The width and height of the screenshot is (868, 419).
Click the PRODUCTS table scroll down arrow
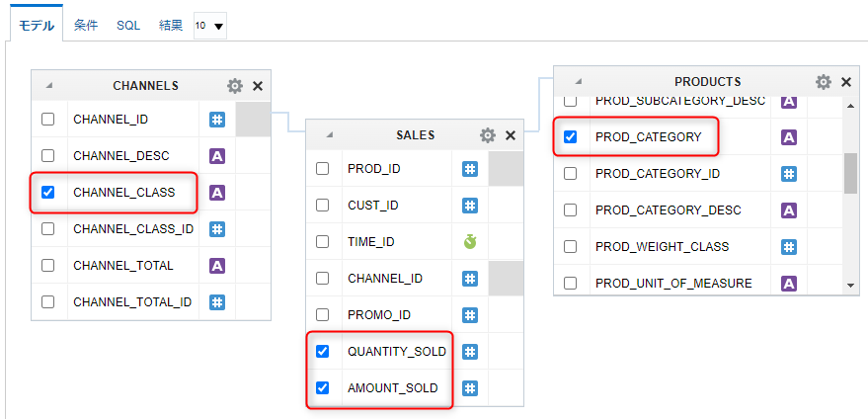pyautogui.click(x=850, y=285)
